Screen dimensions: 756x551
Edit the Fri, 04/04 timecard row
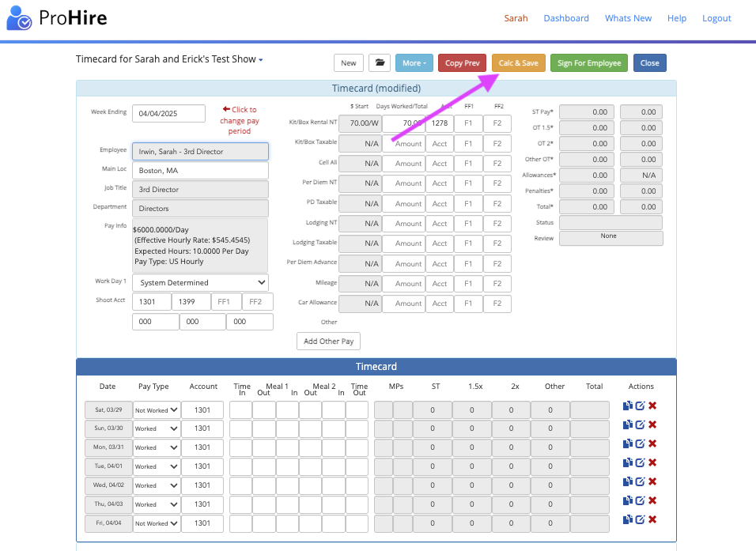(x=640, y=519)
